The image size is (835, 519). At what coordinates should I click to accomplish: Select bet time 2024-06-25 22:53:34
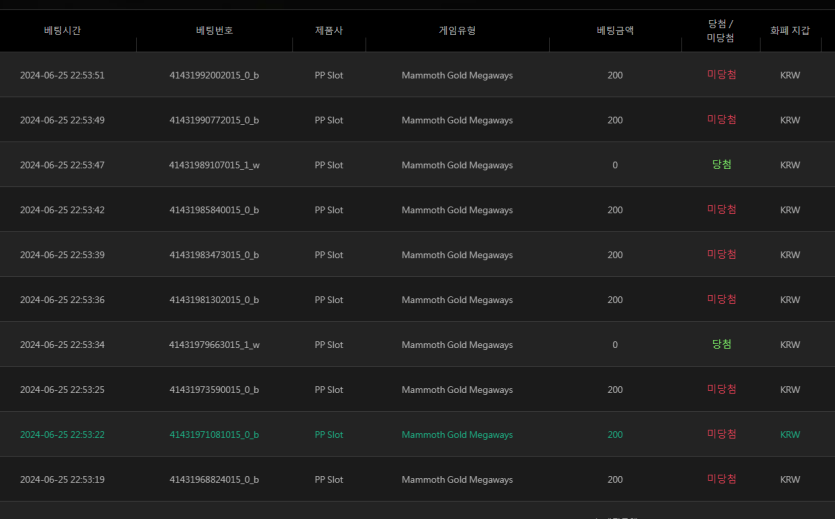coord(62,344)
